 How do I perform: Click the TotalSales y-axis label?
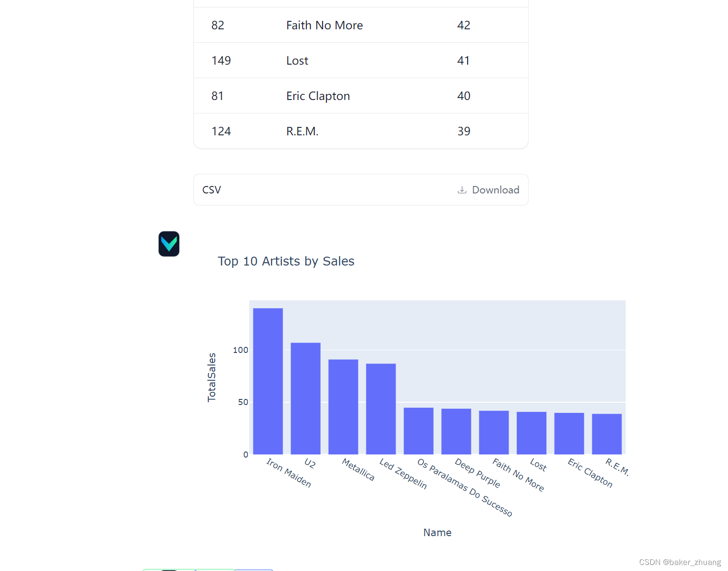click(x=212, y=377)
